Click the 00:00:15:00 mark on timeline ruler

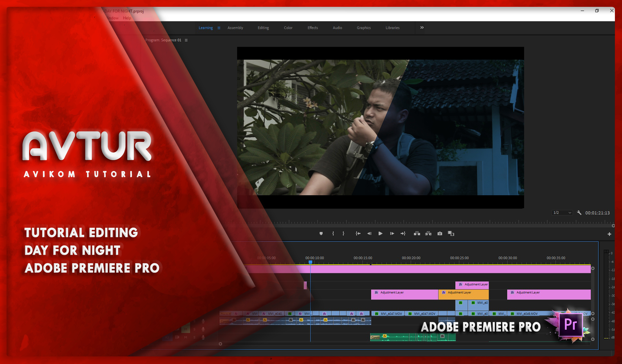363,258
